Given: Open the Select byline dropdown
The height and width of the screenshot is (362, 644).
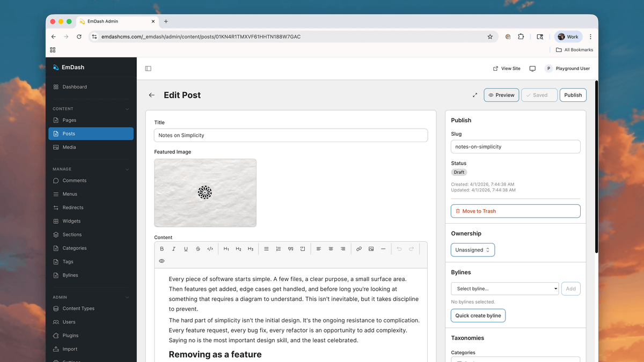Looking at the screenshot, I should 505,289.
